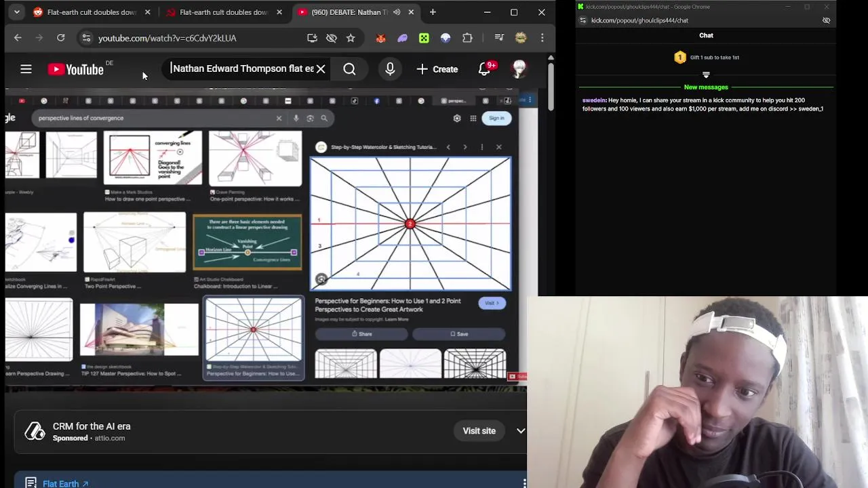The width and height of the screenshot is (868, 488).
Task: Open Gift 1 sub prompt in Kick chat
Action: (706, 58)
